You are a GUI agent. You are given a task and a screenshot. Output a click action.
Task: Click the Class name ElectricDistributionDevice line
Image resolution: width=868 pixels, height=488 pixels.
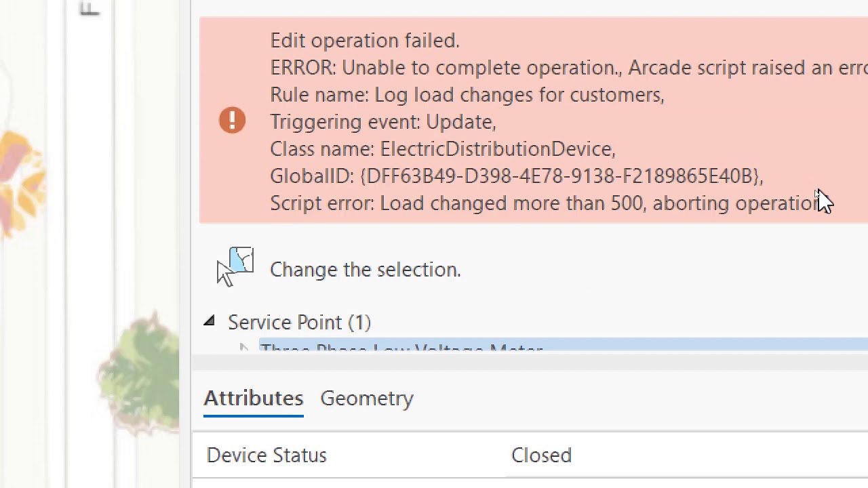[x=443, y=148]
